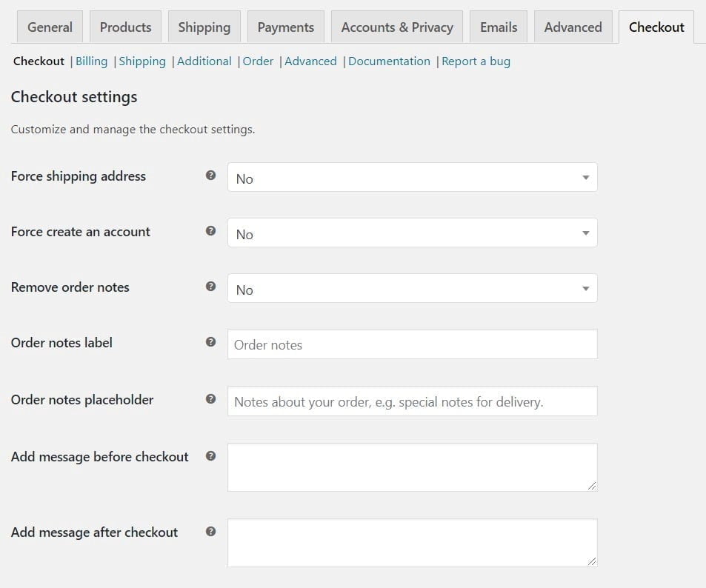This screenshot has height=588, width=706.
Task: Open the Force shipping address dropdown
Action: pyautogui.click(x=412, y=178)
